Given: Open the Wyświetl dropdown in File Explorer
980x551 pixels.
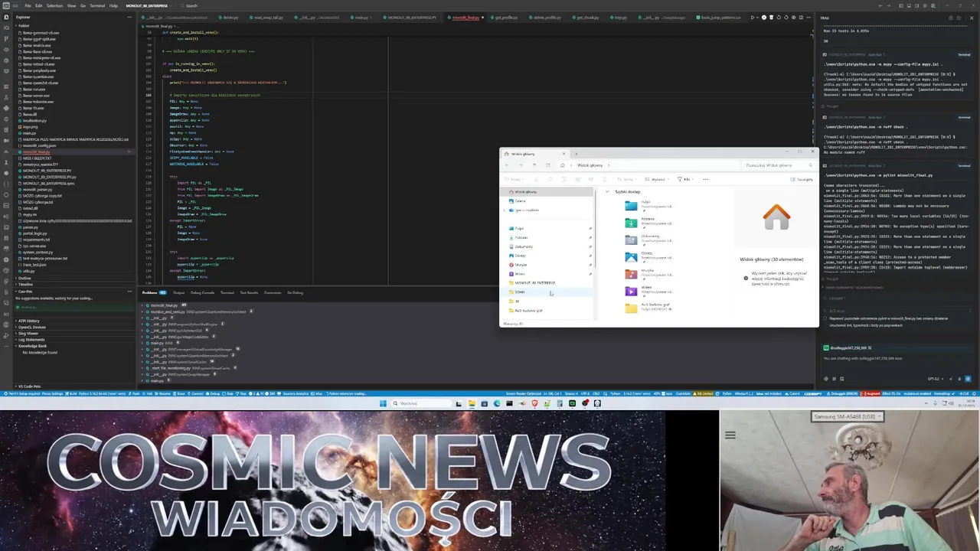Looking at the screenshot, I should [x=657, y=179].
